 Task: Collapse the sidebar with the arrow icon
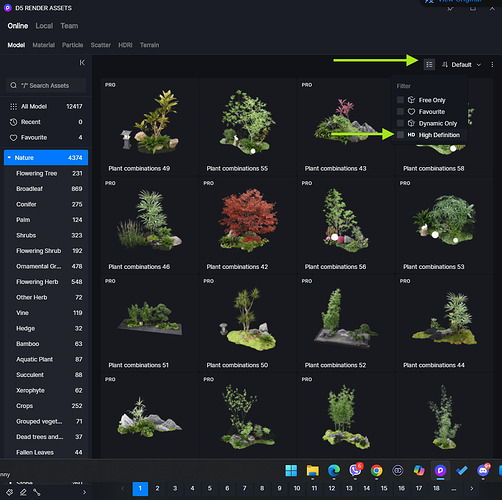[82, 63]
